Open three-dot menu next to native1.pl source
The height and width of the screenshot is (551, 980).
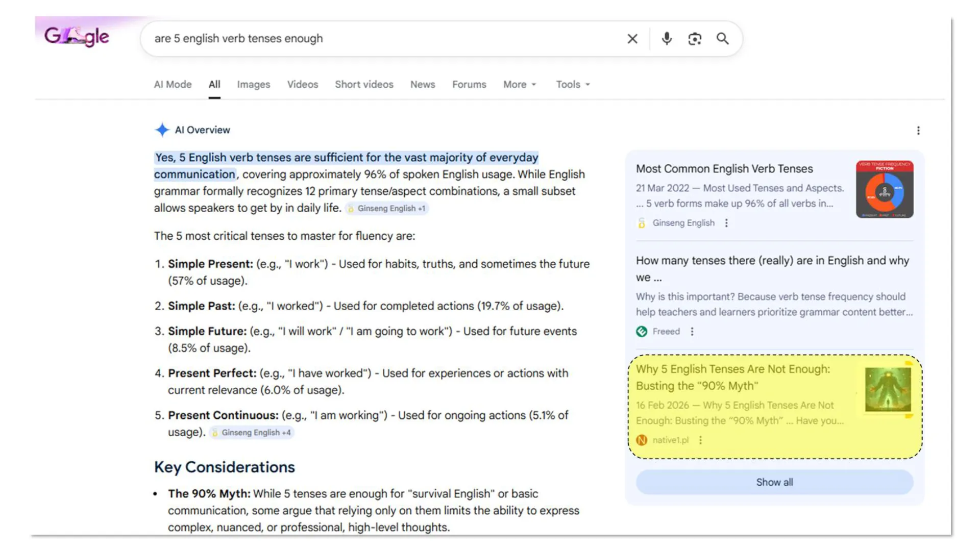[700, 440]
